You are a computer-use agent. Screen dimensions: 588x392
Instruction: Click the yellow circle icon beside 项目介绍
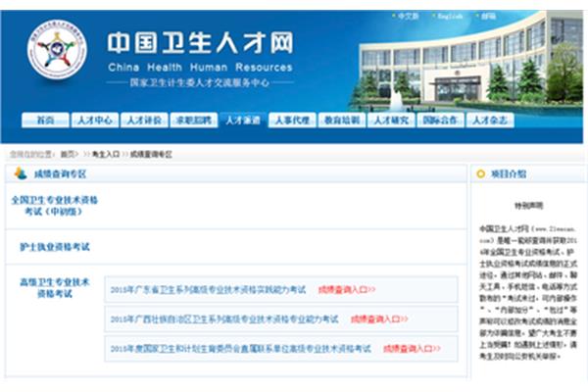[481, 174]
